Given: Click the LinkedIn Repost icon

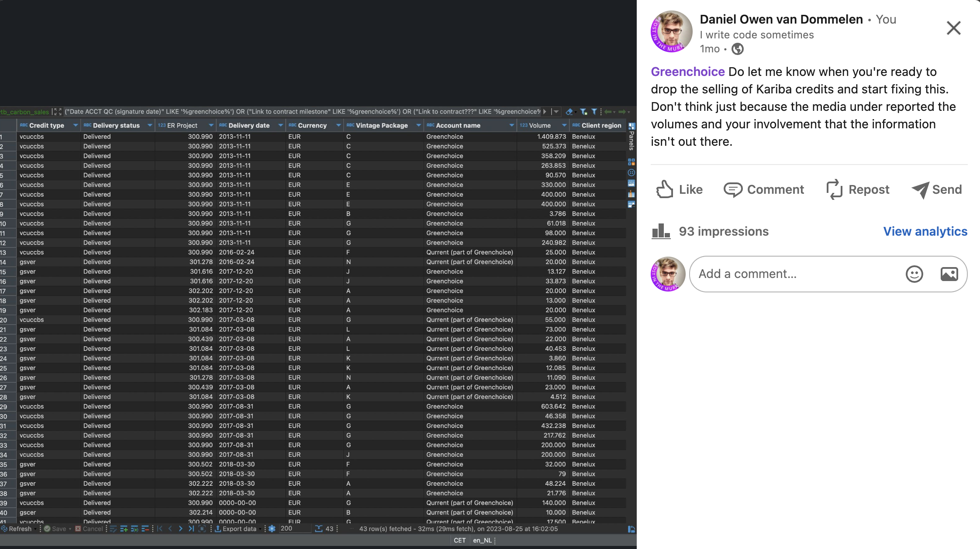Looking at the screenshot, I should pyautogui.click(x=834, y=189).
